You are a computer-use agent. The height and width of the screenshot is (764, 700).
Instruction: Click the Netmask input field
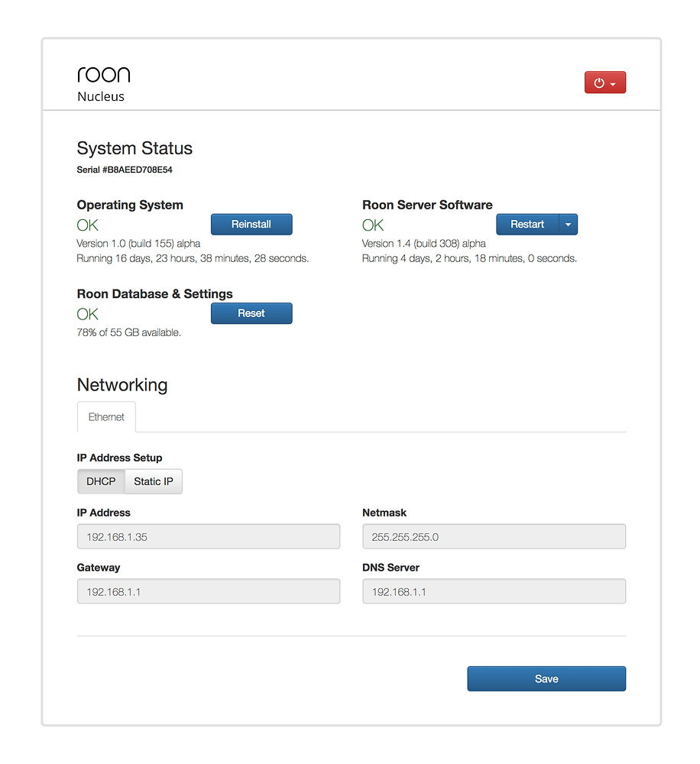(494, 536)
